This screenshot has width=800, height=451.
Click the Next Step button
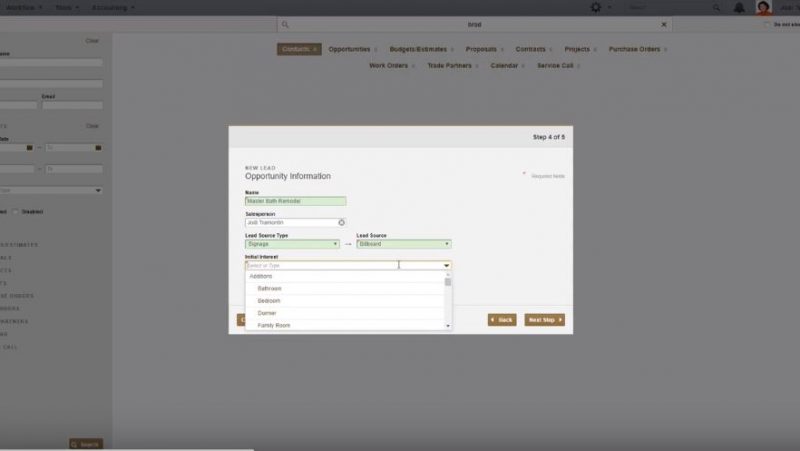[x=544, y=320]
